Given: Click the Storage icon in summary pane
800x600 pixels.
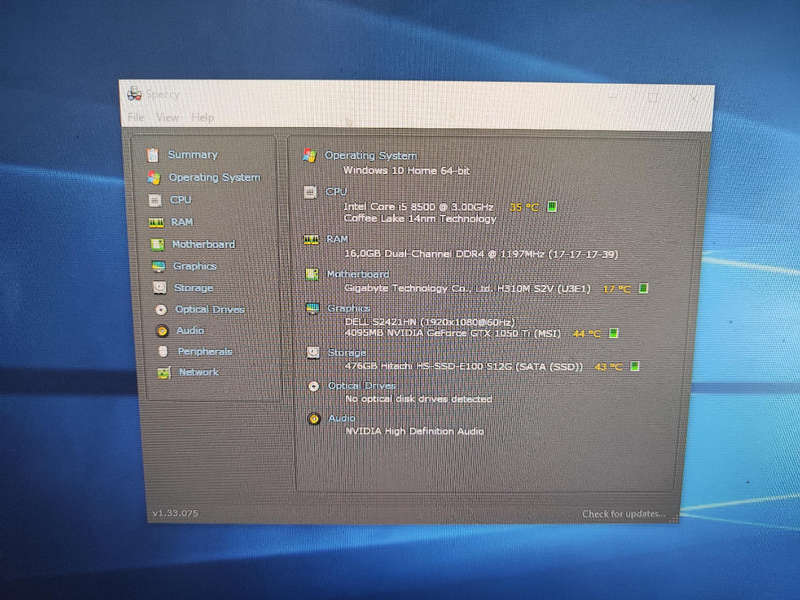Looking at the screenshot, I should pos(313,353).
